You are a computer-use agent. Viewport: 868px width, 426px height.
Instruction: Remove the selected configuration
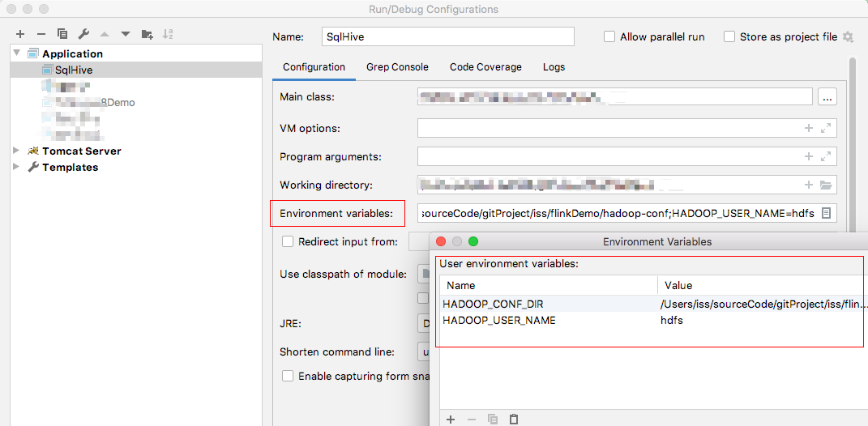[x=41, y=34]
